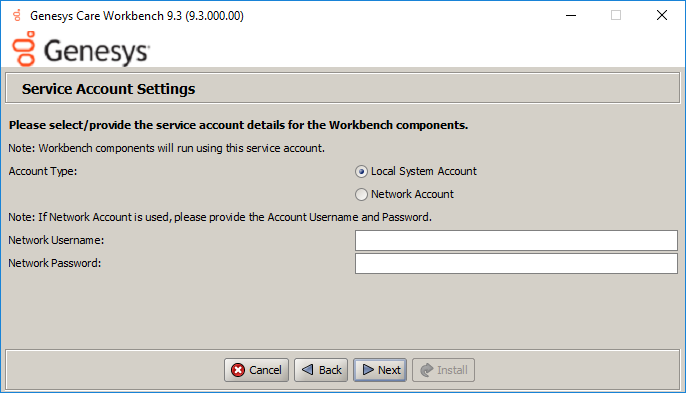This screenshot has height=393, width=686.
Task: Close the Genesys Care Workbench installer window
Action: (662, 15)
